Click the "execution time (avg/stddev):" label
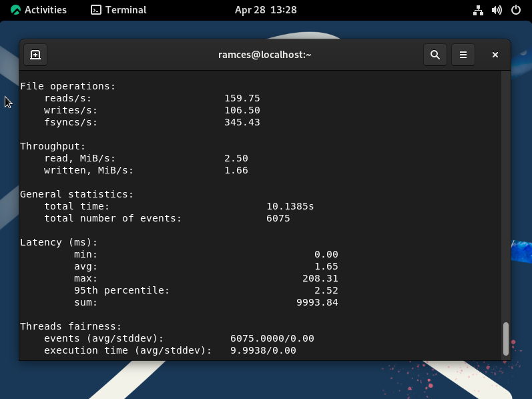The height and width of the screenshot is (399, 532). [x=127, y=350]
